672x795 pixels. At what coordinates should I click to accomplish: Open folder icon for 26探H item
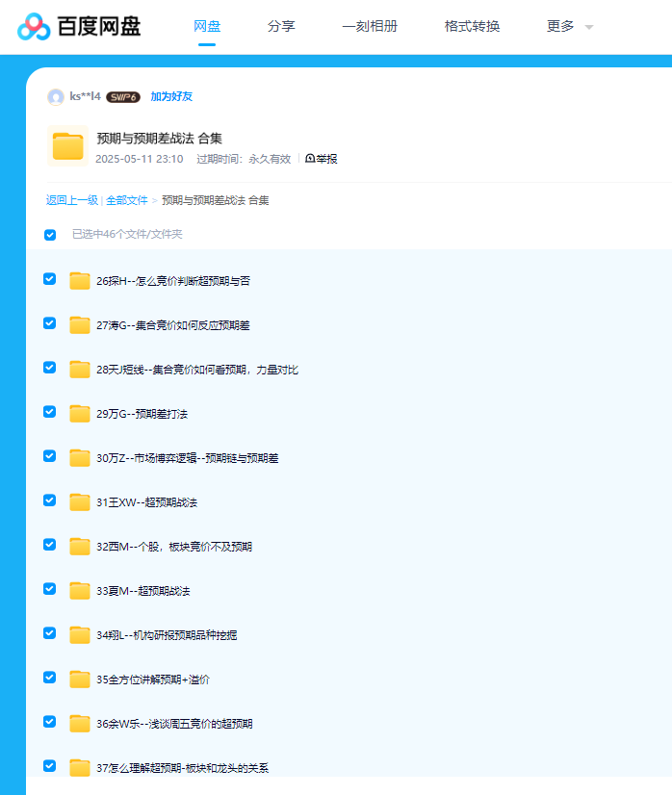coord(80,281)
